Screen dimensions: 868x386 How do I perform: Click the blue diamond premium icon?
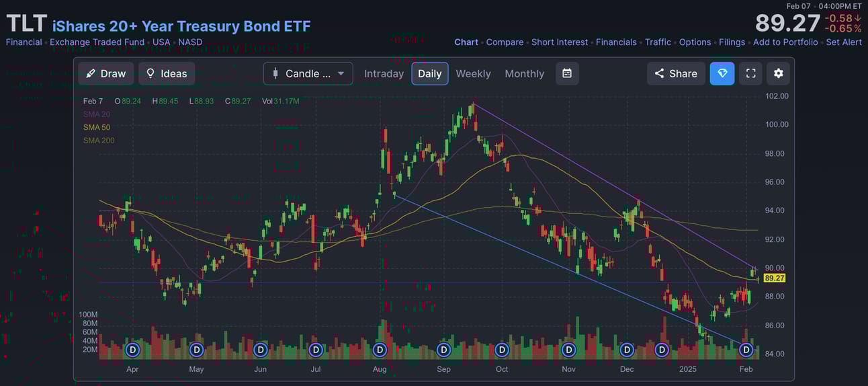(722, 73)
